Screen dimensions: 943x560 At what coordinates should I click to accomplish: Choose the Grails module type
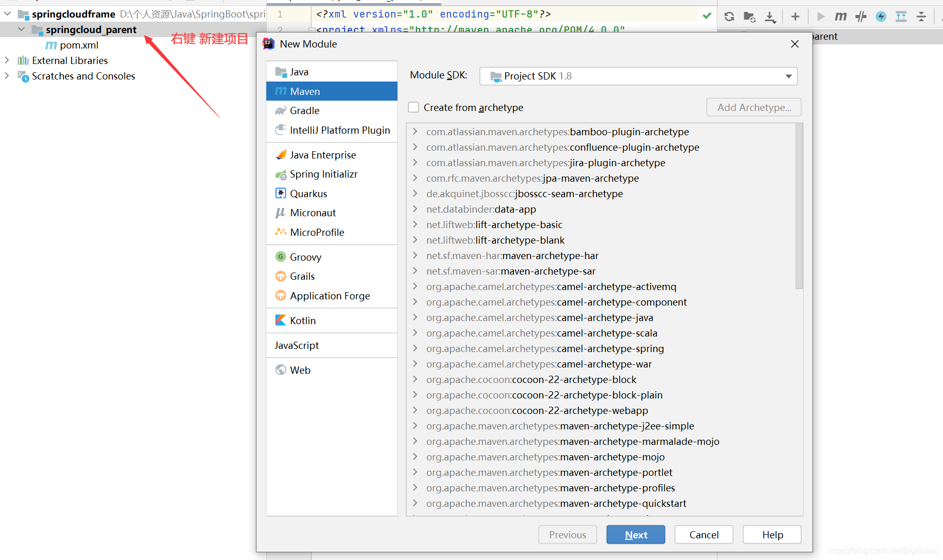332,276
